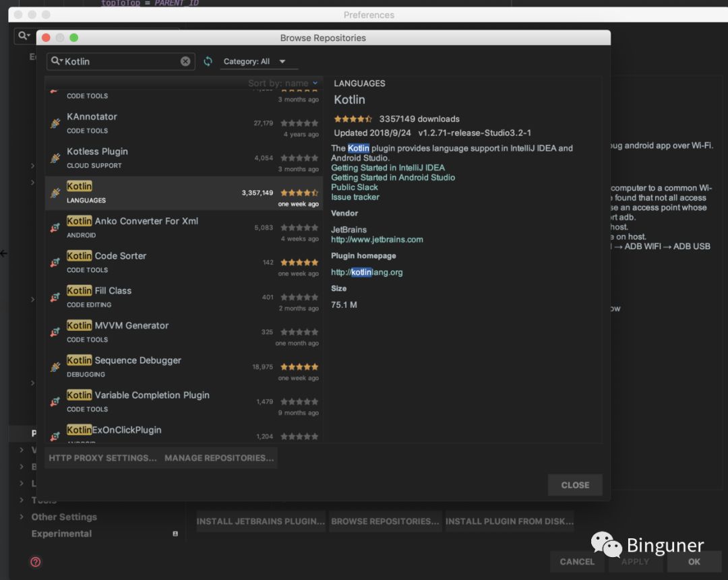Select the Kotlin LANGUAGES plugin icon
This screenshot has width=728, height=580.
tap(55, 193)
